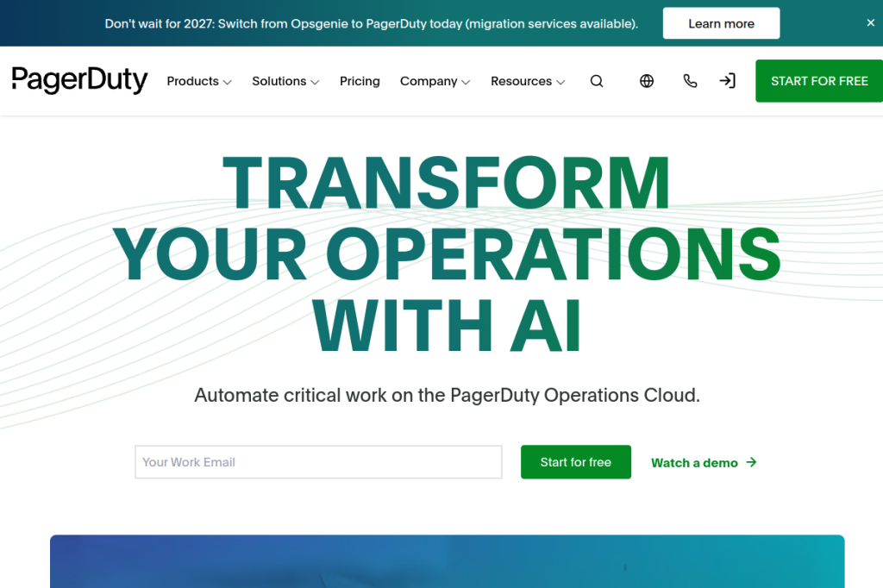Click the Automate critical work subtitle text
883x588 pixels.
(448, 395)
